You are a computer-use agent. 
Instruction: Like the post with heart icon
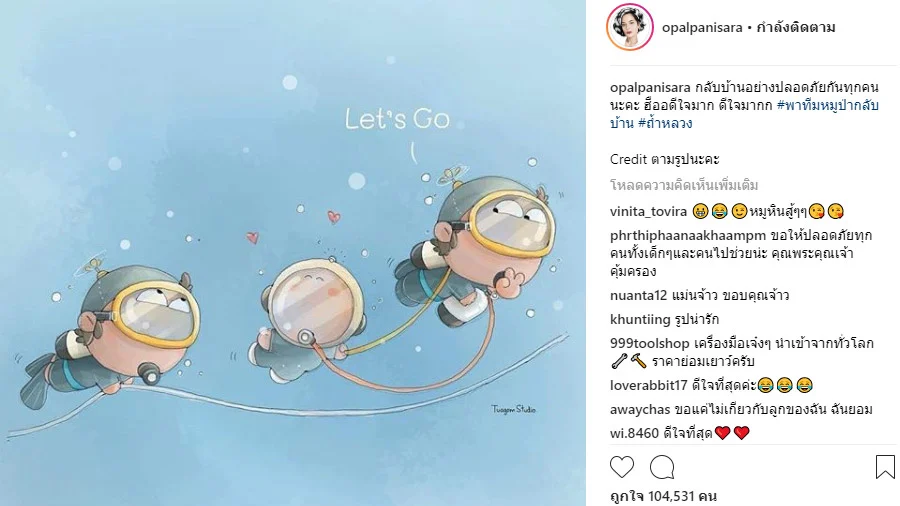[622, 467]
